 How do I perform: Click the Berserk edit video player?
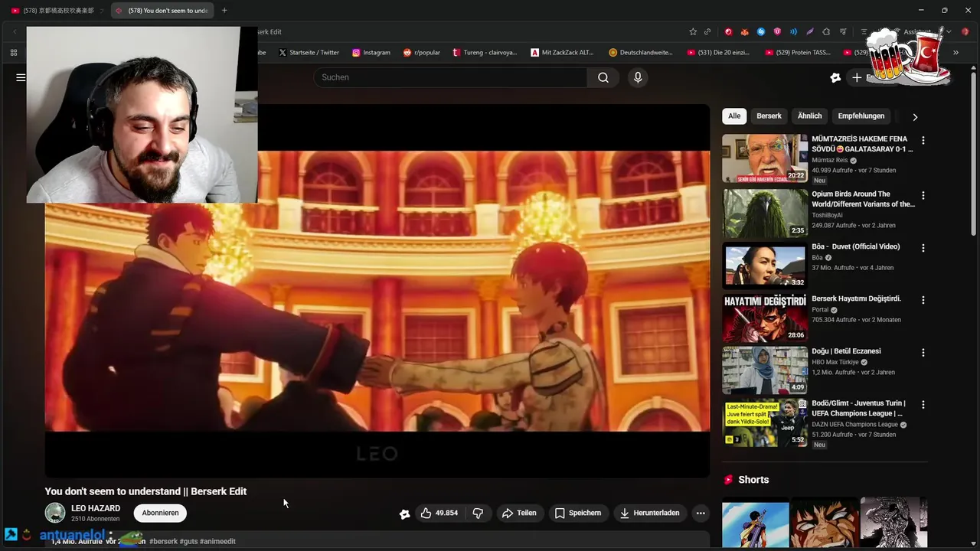(377, 291)
